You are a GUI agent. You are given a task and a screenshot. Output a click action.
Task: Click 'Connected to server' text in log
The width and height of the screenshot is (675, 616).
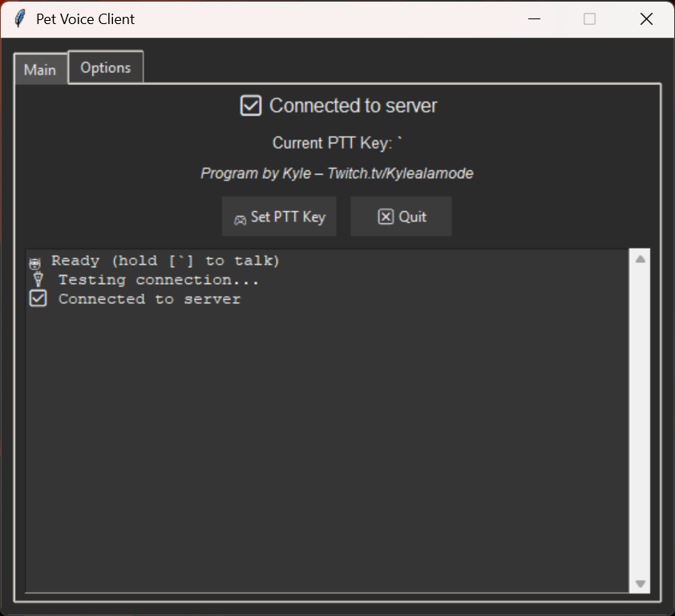tap(149, 299)
